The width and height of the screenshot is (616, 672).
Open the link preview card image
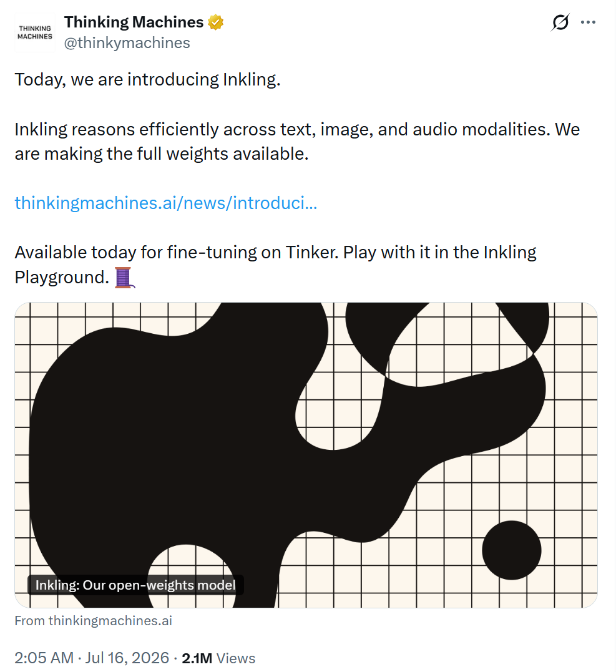coord(306,455)
